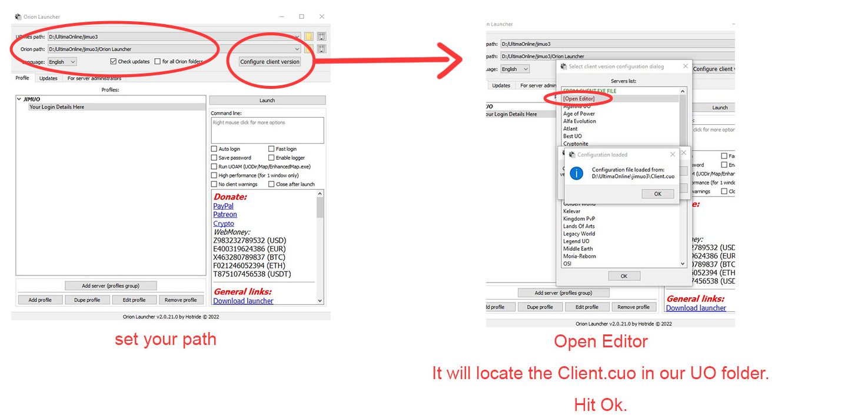Viewport: 868px width, 418px height.
Task: Click inside the Command line text box
Action: click(x=267, y=130)
